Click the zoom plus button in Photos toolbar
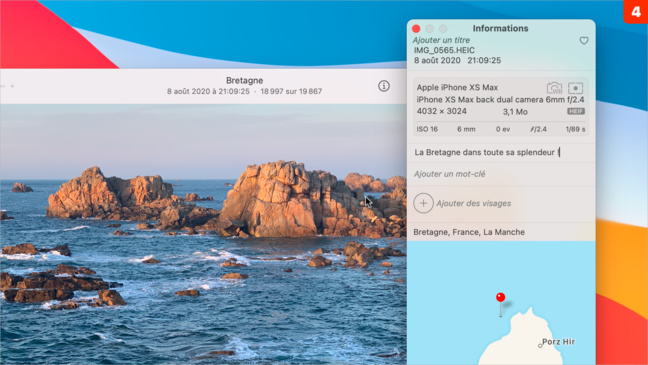The height and width of the screenshot is (365, 648). coord(12,86)
